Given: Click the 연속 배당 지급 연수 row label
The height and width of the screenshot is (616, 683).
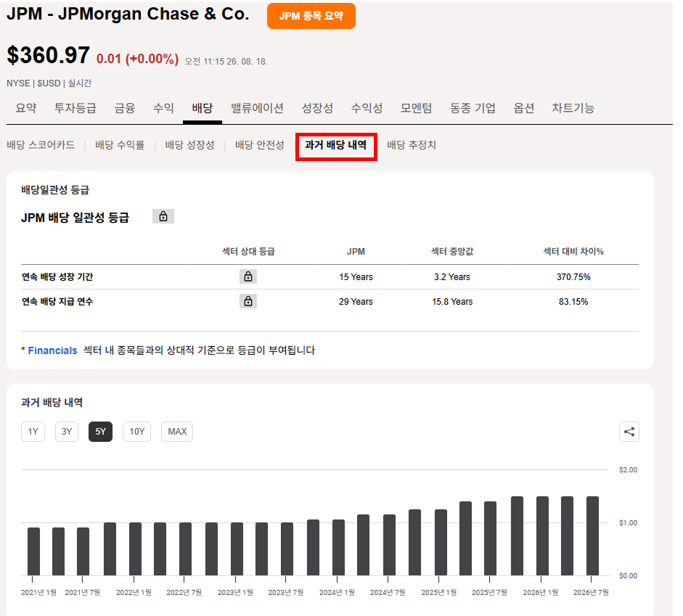Looking at the screenshot, I should pyautogui.click(x=57, y=302).
